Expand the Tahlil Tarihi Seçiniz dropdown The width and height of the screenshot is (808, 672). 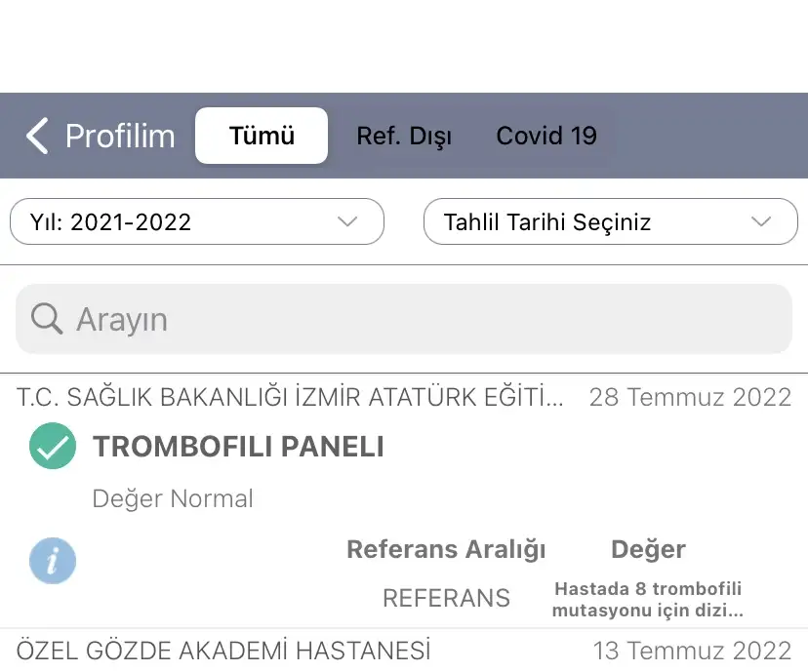(611, 221)
